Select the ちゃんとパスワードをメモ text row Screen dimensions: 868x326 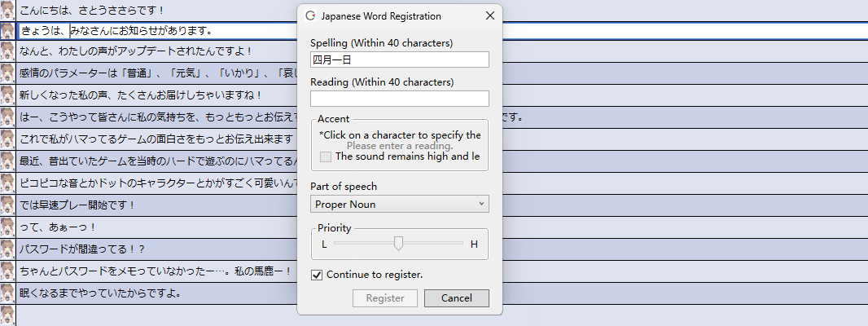point(155,271)
